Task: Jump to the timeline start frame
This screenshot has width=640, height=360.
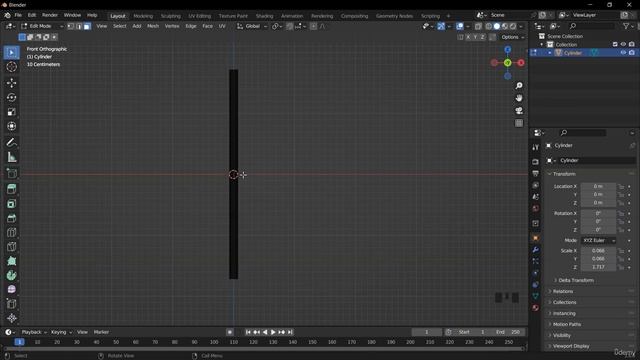Action: pos(248,332)
